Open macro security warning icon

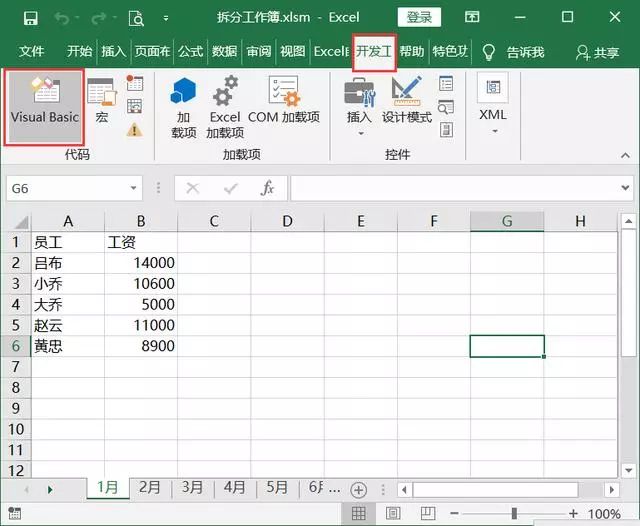pos(134,130)
